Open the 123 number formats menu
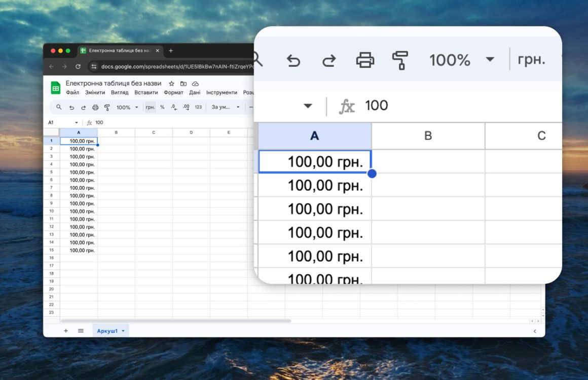 tap(198, 107)
